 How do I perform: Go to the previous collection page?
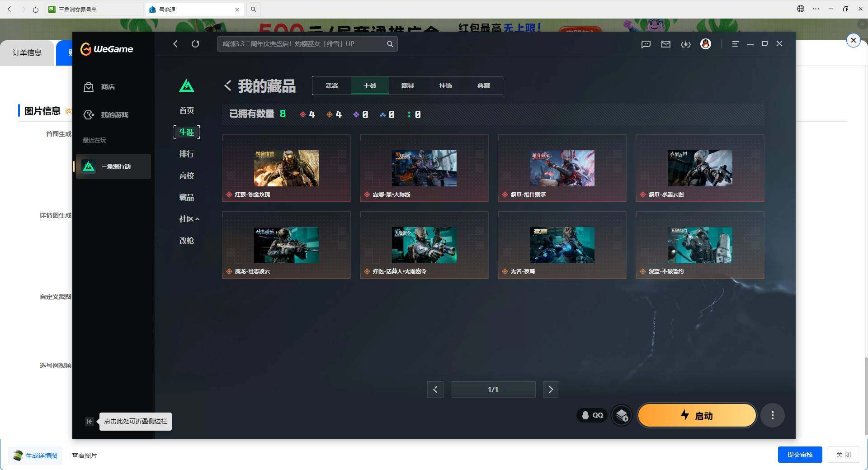tap(435, 389)
